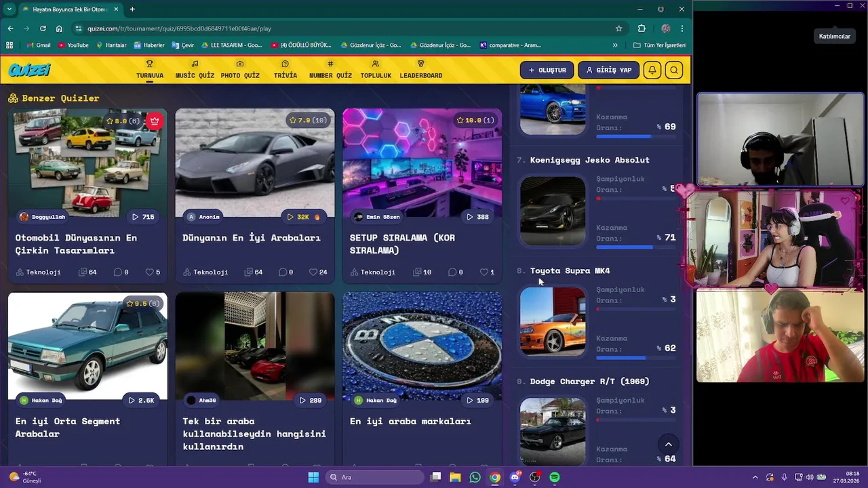The image size is (868, 488).
Task: Switch to the Turnuva tab
Action: pyautogui.click(x=149, y=70)
